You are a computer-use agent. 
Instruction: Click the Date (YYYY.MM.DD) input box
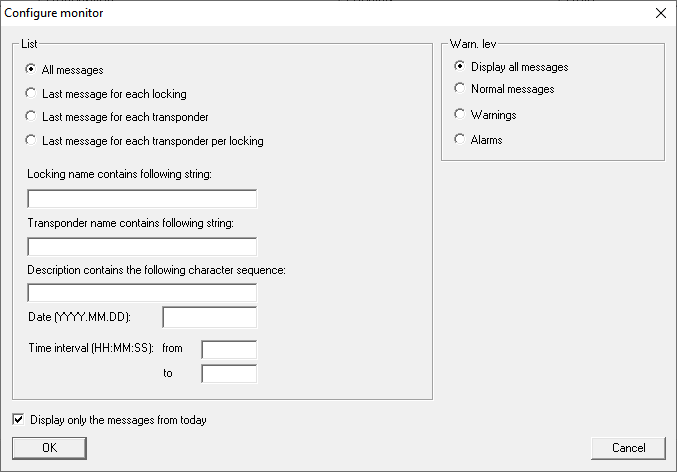pyautogui.click(x=209, y=318)
